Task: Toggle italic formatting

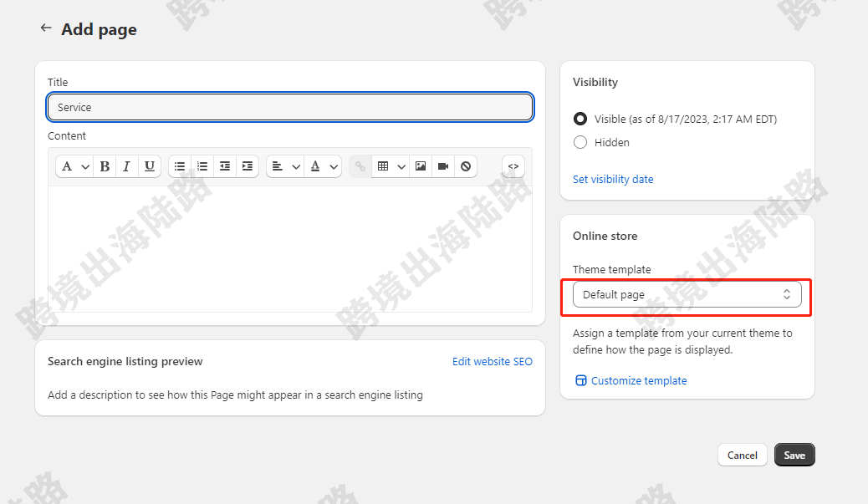Action: (x=127, y=166)
